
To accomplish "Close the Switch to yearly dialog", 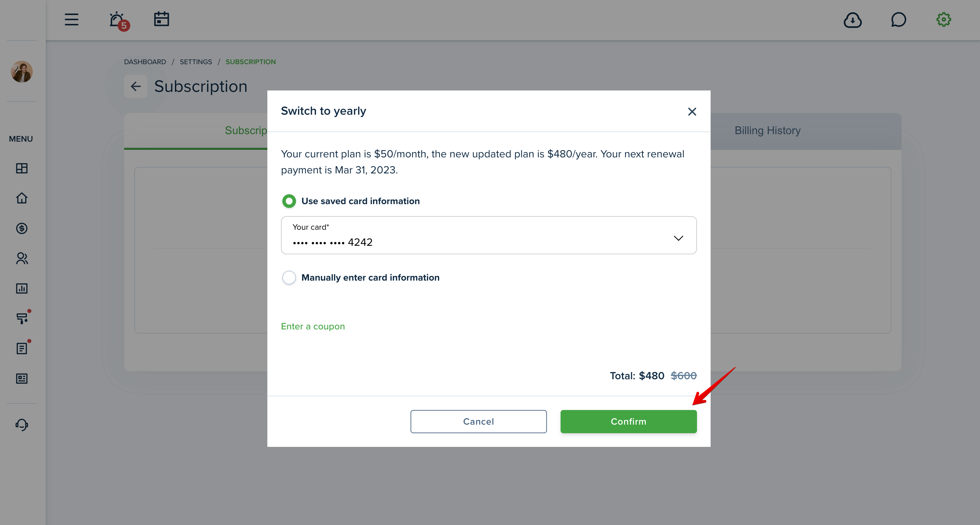I will (692, 112).
